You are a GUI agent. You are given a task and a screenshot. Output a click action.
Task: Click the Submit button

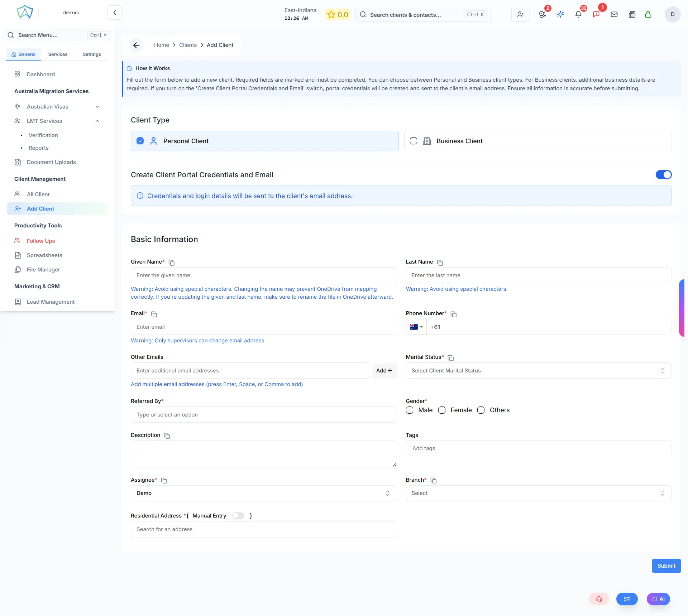tap(666, 566)
